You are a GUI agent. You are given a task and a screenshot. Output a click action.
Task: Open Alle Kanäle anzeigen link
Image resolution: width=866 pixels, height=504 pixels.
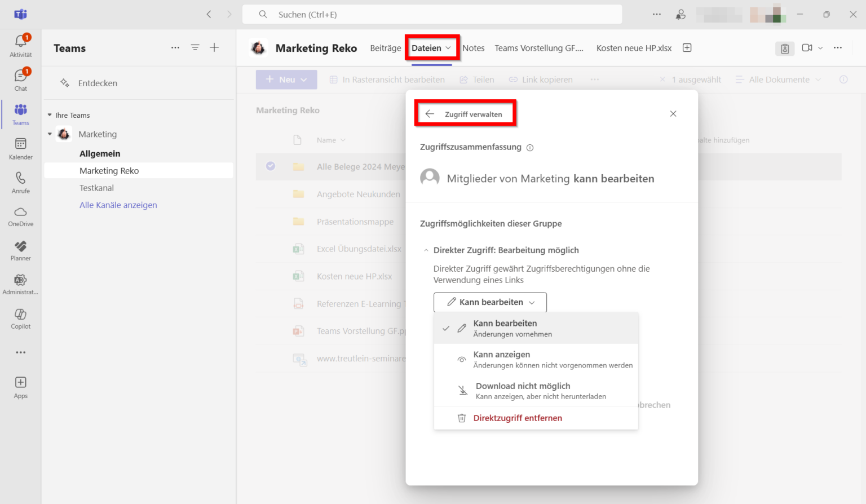click(118, 205)
